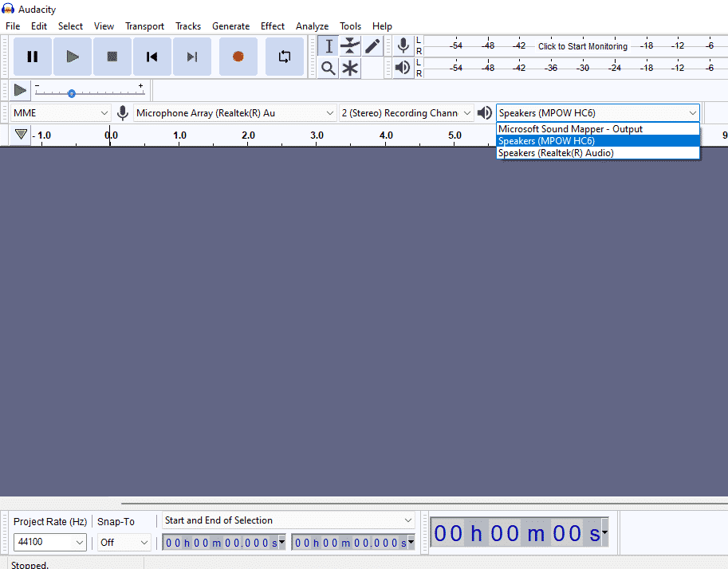Stop playback with the Stop button

[x=112, y=57]
